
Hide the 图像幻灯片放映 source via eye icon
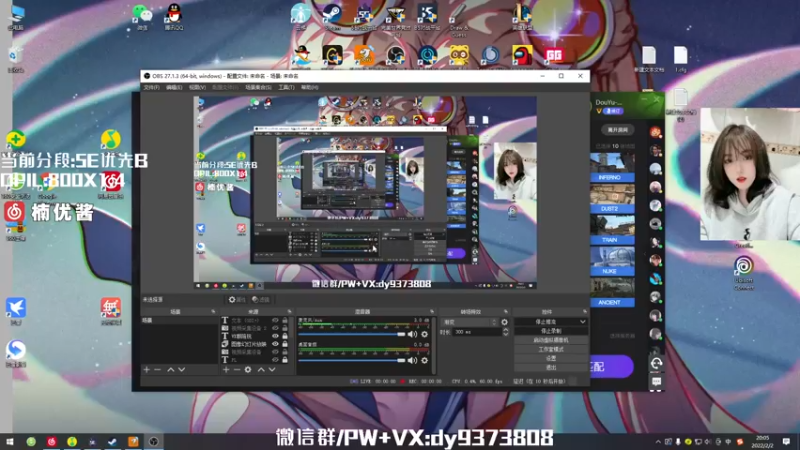coord(276,344)
